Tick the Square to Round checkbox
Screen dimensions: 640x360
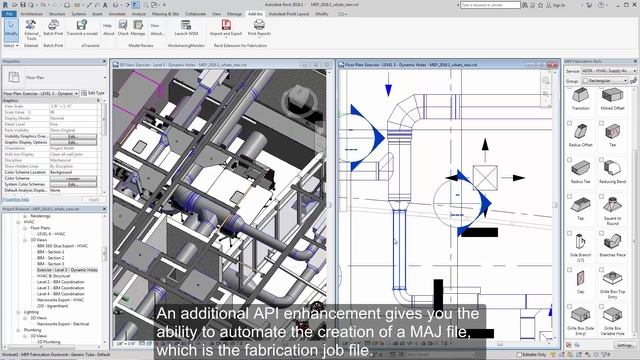602,196
